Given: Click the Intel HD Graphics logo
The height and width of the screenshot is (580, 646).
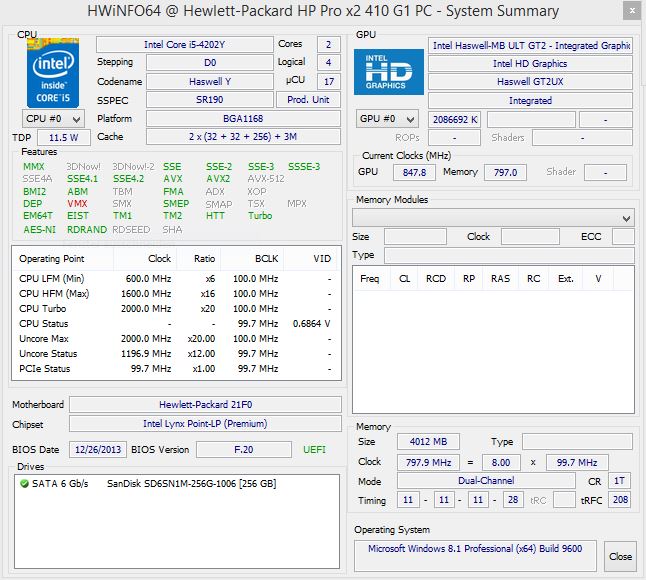Looking at the screenshot, I should [x=389, y=72].
